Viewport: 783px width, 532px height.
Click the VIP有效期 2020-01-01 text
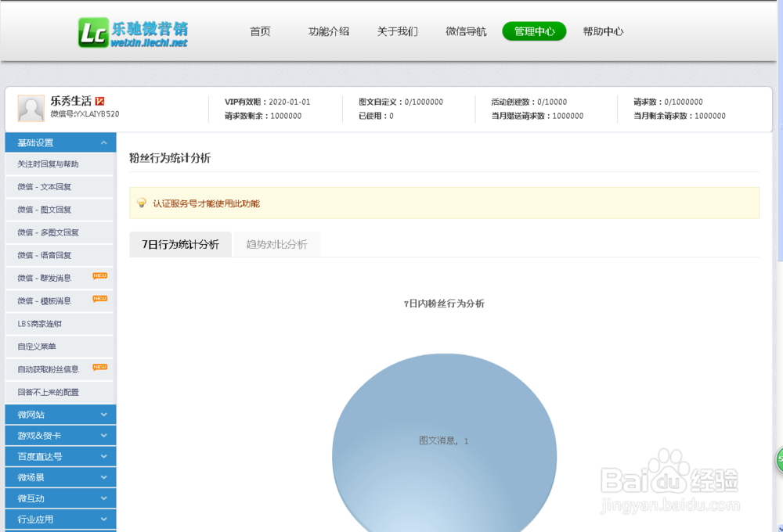268,102
